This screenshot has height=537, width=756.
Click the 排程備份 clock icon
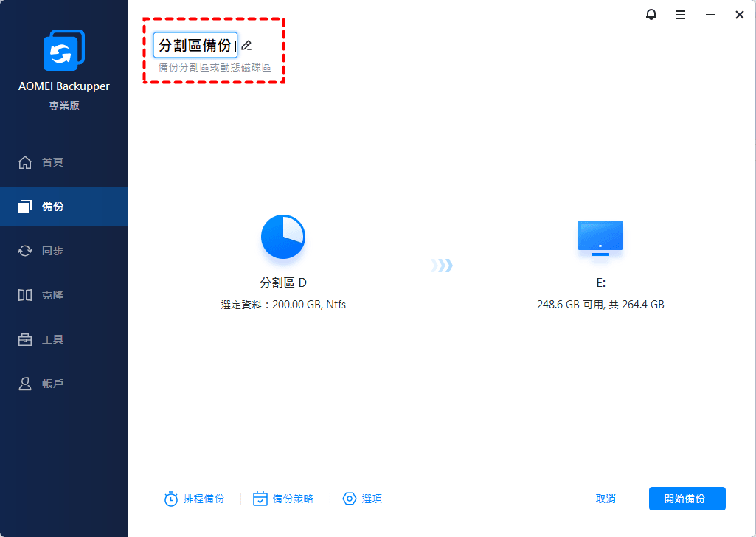(x=170, y=499)
